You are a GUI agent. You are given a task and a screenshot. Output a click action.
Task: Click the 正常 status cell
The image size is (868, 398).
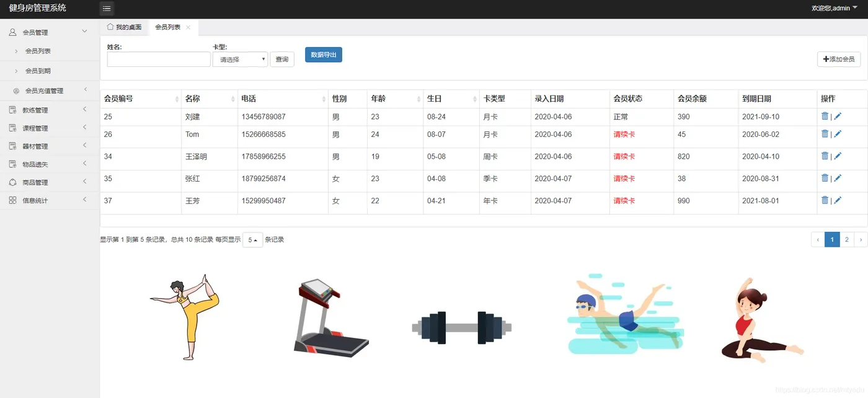[x=621, y=117]
